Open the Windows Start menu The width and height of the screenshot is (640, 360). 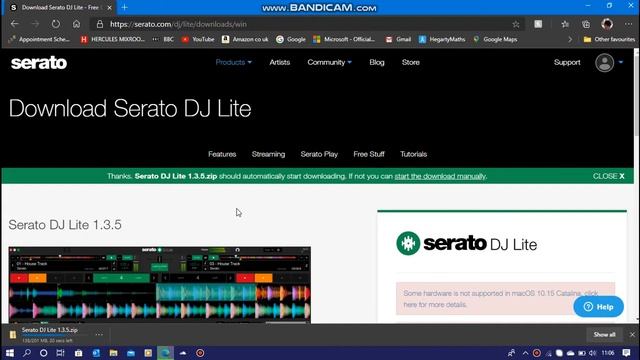(9, 353)
